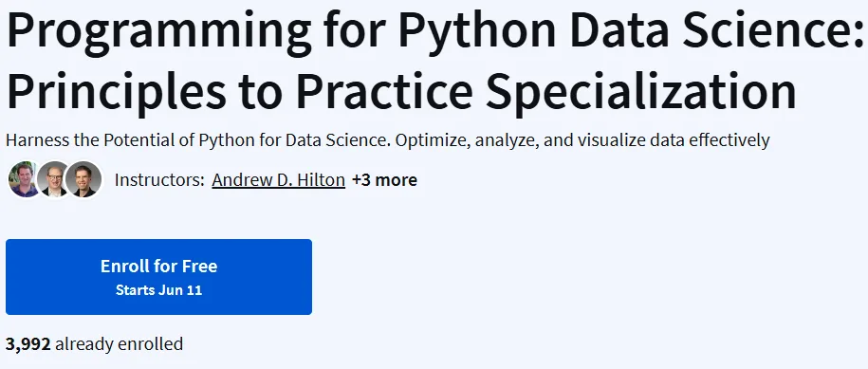Click the 3,992 enrolled count

(x=28, y=344)
